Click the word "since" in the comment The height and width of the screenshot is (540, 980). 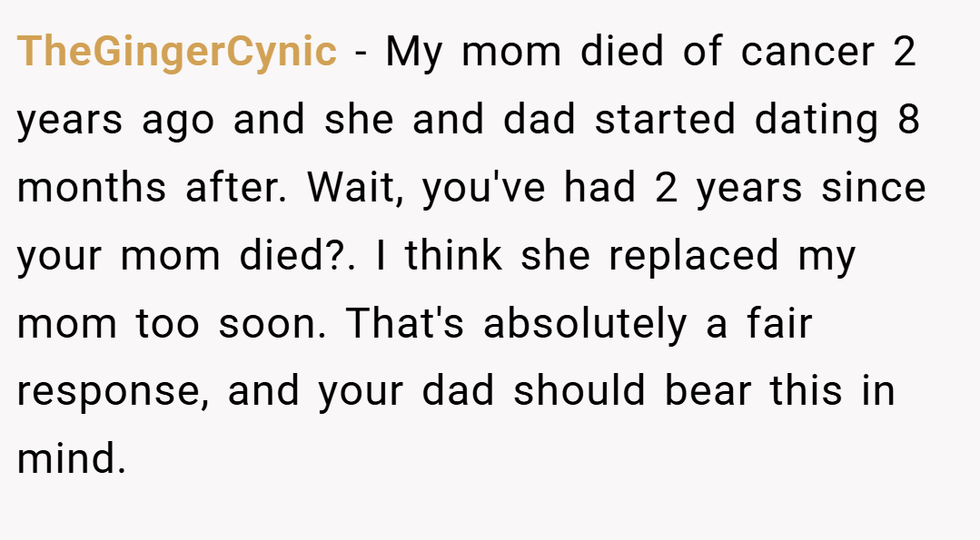[x=873, y=187]
